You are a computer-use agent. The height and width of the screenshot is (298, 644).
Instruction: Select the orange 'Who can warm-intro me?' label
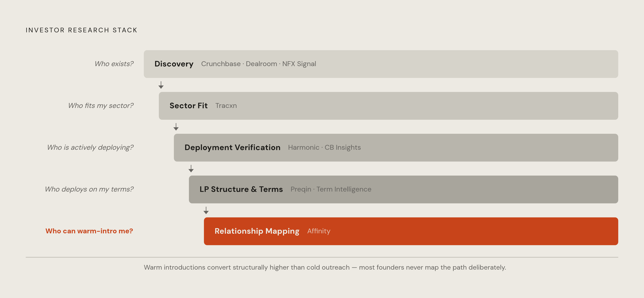pyautogui.click(x=89, y=231)
